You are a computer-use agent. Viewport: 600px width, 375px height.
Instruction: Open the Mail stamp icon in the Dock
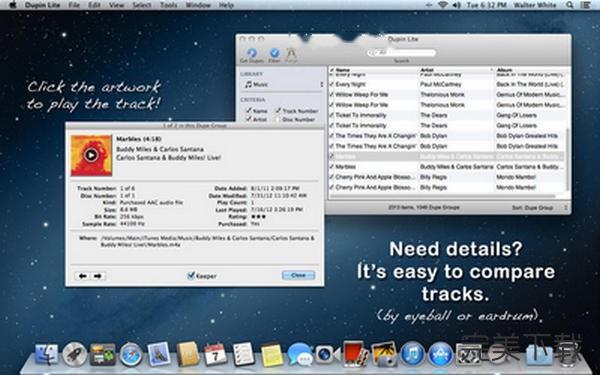pyautogui.click(x=159, y=354)
